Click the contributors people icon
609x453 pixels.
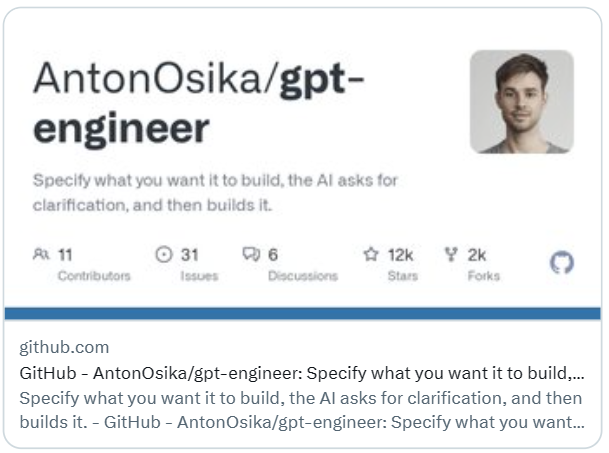[x=40, y=254]
